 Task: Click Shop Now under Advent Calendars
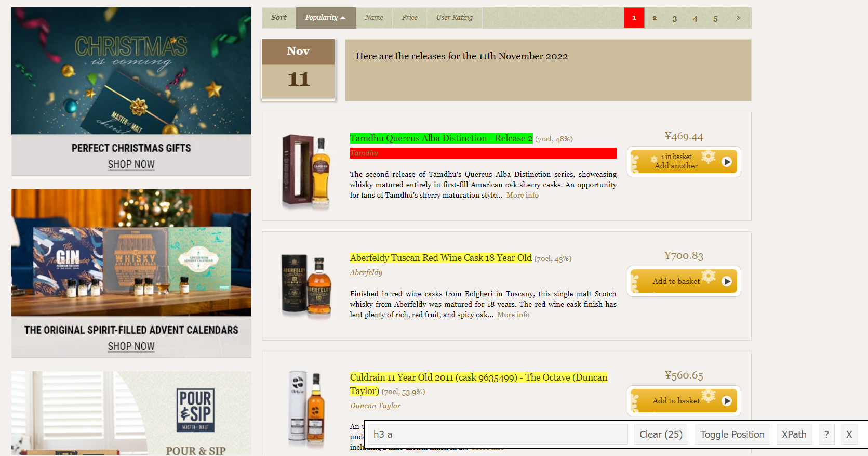tap(131, 346)
